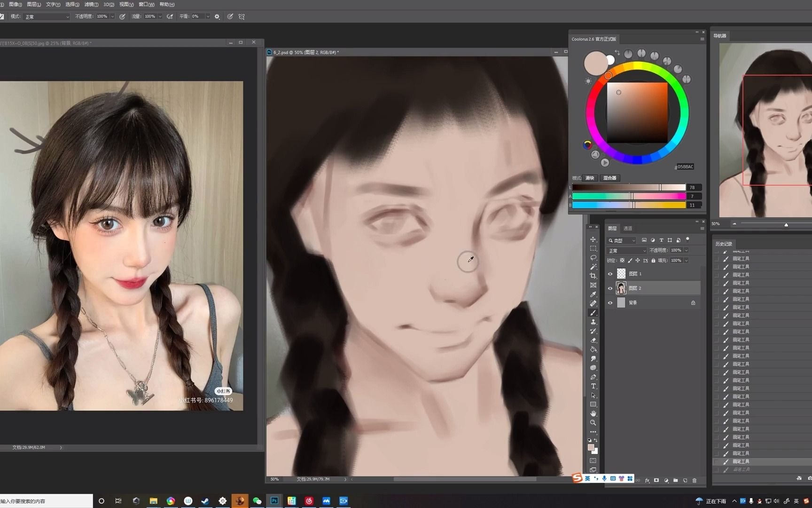Open layer fill 填充 dropdown arrow
The height and width of the screenshot is (508, 812).
point(686,260)
